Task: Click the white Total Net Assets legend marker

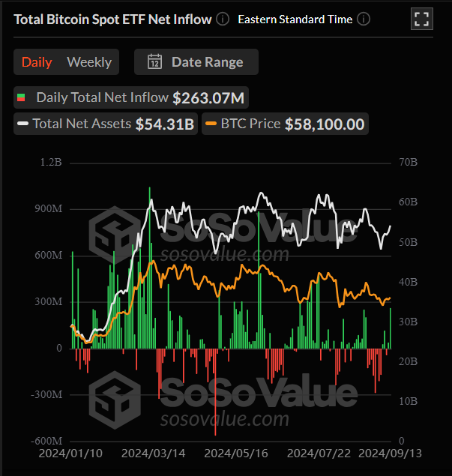Action: [x=23, y=124]
